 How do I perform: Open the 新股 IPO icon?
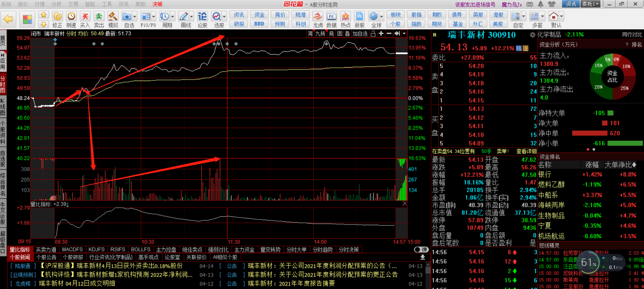(x=359, y=16)
